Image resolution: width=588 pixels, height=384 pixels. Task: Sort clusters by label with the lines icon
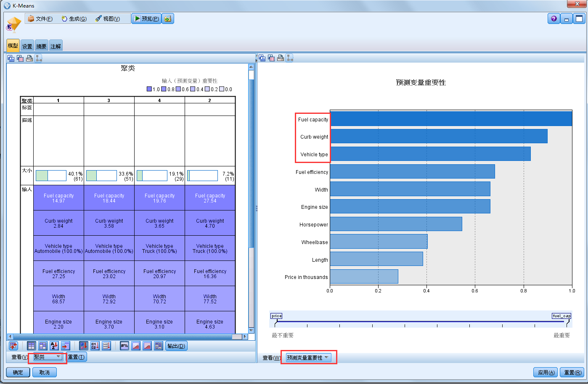pyautogui.click(x=106, y=346)
